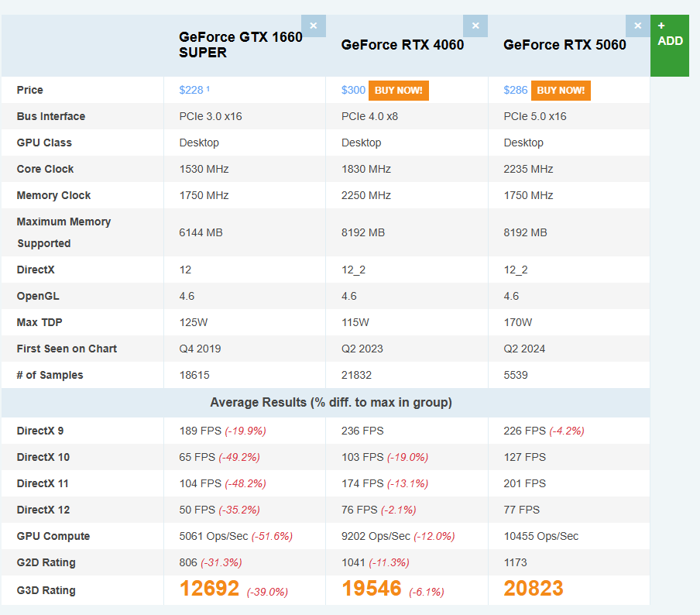Click the First Seen on Chart label
Screen dimensions: 700x615
[x=67, y=349]
